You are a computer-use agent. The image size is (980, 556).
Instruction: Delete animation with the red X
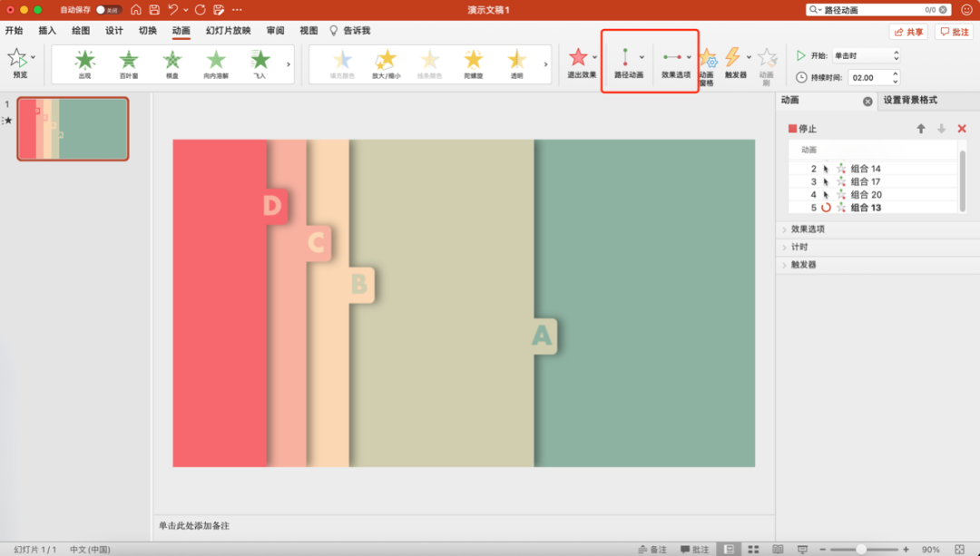pos(962,129)
